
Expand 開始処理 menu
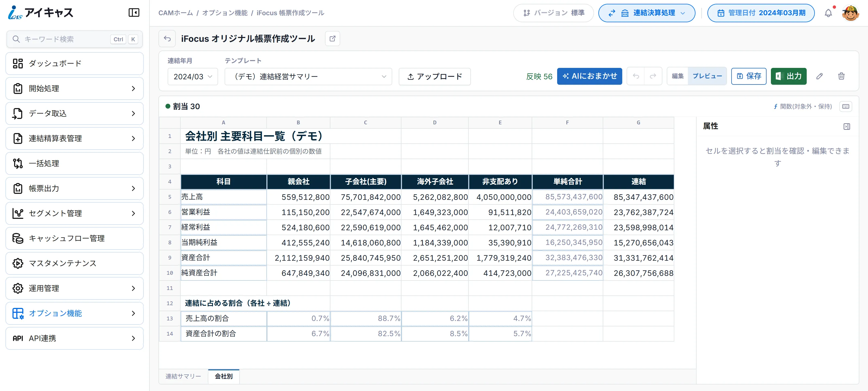click(75, 89)
